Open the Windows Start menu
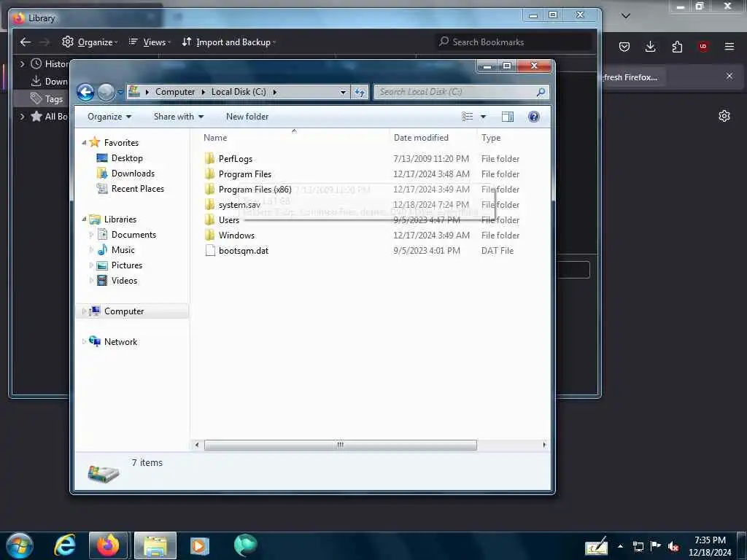The height and width of the screenshot is (560, 747). pyautogui.click(x=20, y=545)
